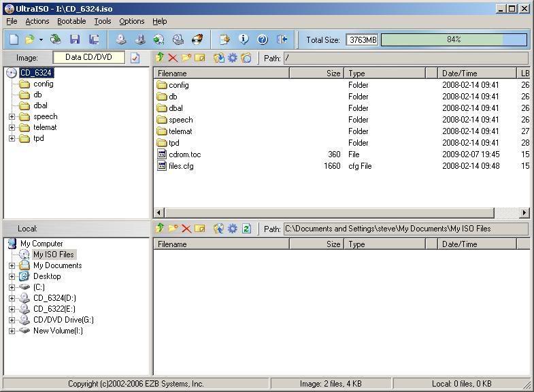Click the Exit icon with blue arrow
The width and height of the screenshot is (534, 392).
pos(282,39)
